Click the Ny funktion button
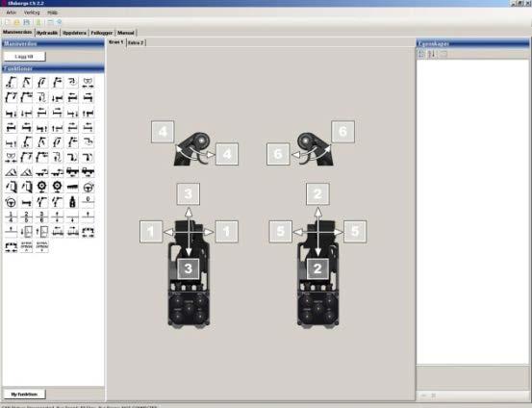The image size is (532, 408). tap(24, 395)
